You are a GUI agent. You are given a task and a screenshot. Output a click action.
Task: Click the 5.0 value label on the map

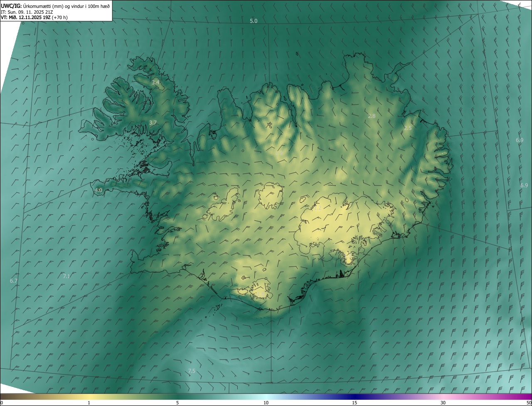tap(254, 21)
